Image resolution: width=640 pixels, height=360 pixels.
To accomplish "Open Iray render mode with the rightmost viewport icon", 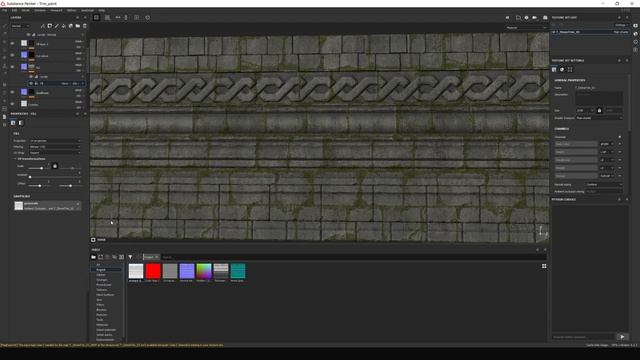I will [x=545, y=18].
